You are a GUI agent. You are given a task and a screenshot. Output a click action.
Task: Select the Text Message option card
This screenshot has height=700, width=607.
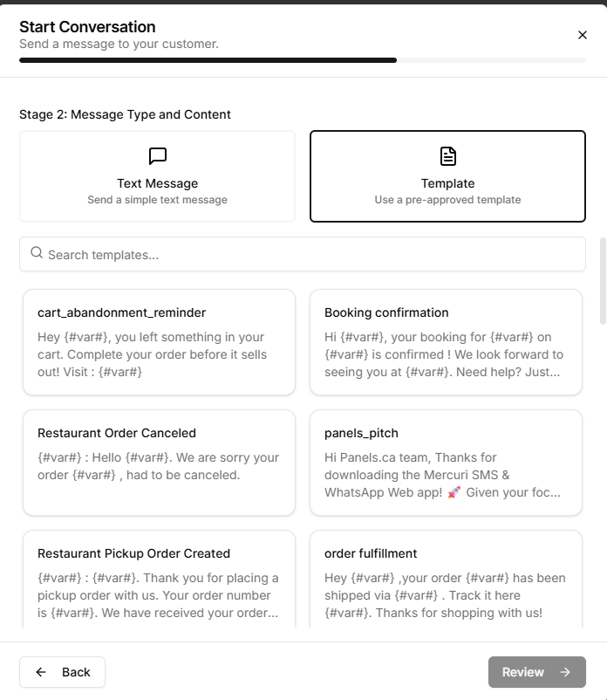[x=157, y=176]
